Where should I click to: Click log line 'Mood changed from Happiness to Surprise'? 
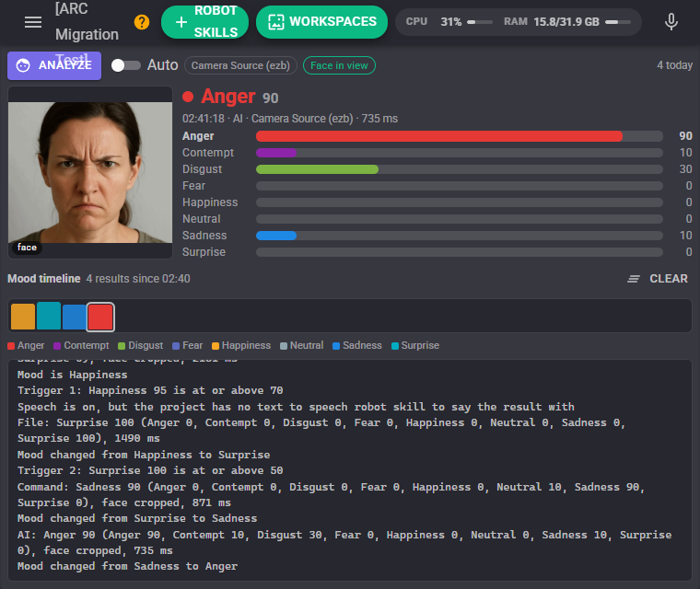(144, 455)
